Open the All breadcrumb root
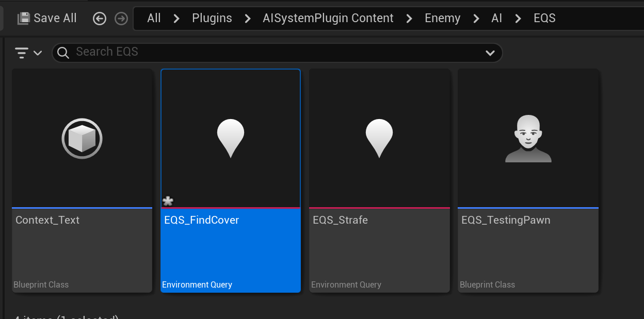 (x=154, y=19)
